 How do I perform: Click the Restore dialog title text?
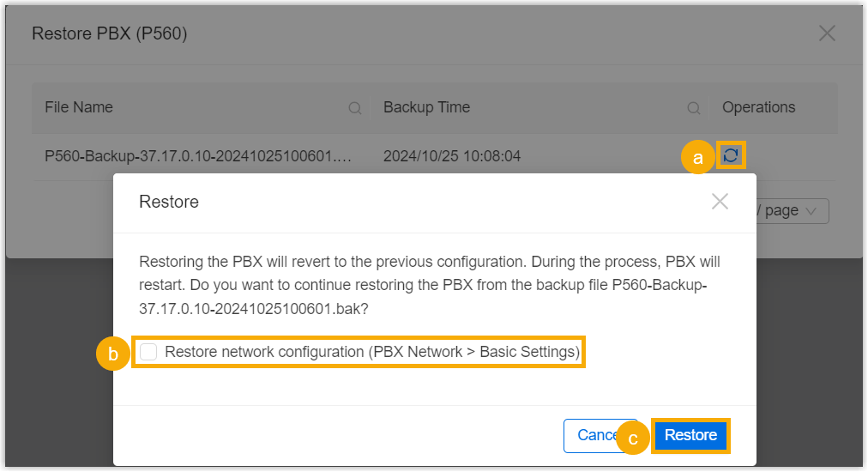pos(169,202)
